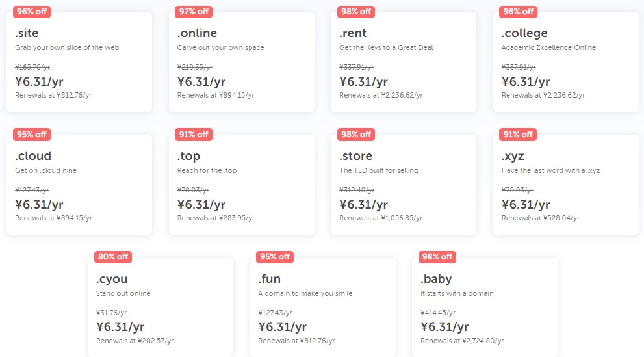Click the 80% off badge on .cyou
Image resolution: width=644 pixels, height=357 pixels.
coord(113,257)
